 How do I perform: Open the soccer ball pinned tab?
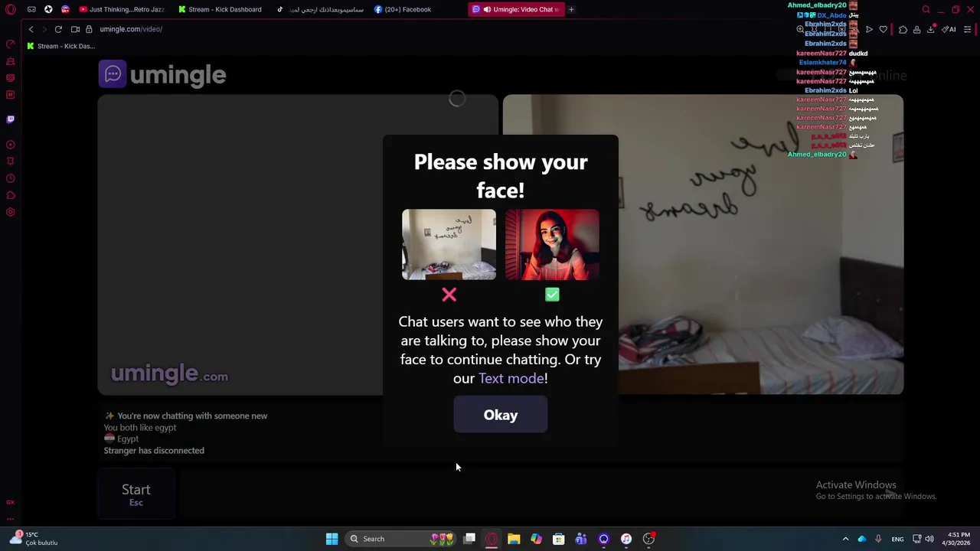pyautogui.click(x=48, y=9)
